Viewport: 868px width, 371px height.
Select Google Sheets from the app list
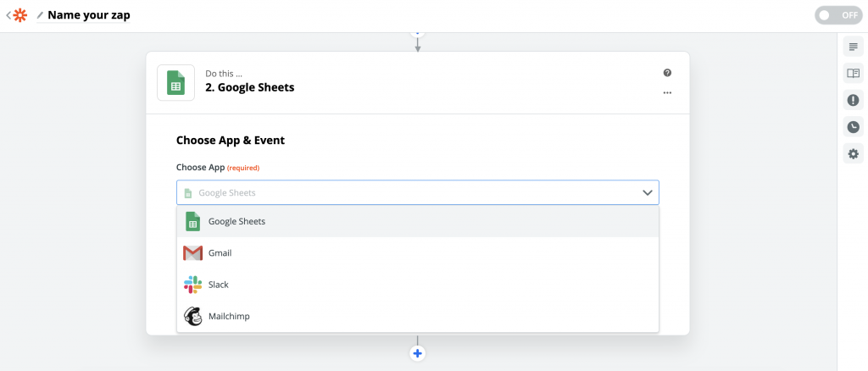417,221
